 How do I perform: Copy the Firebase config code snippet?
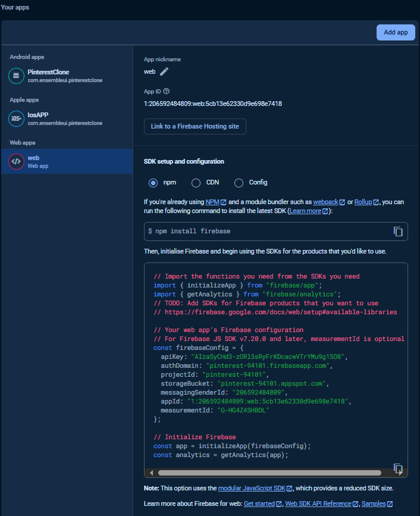coord(398,468)
